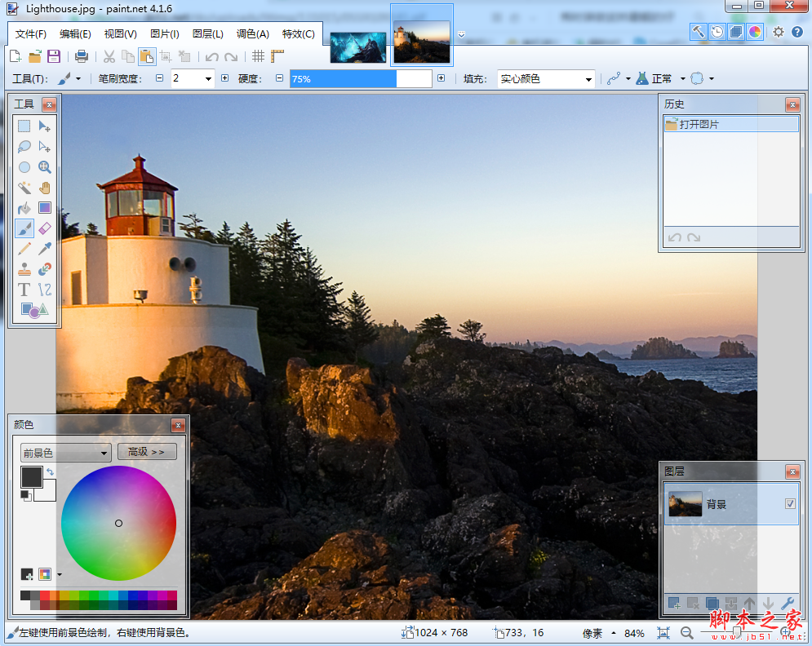Screen dimensions: 812x646
Task: Select the Ellipse Select tool
Action: pyautogui.click(x=24, y=167)
